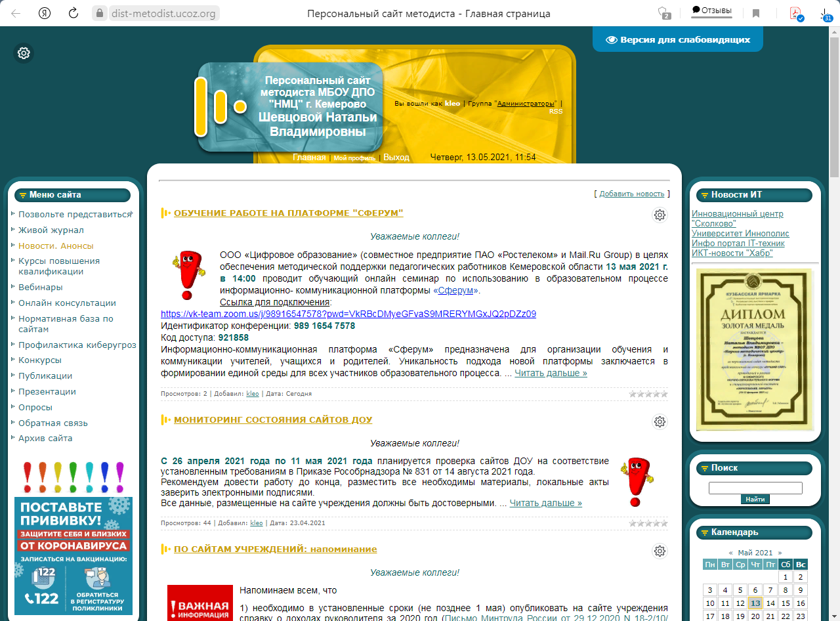The width and height of the screenshot is (840, 621).
Task: Enable 'Версия для слабовидящих' mode
Action: point(677,39)
